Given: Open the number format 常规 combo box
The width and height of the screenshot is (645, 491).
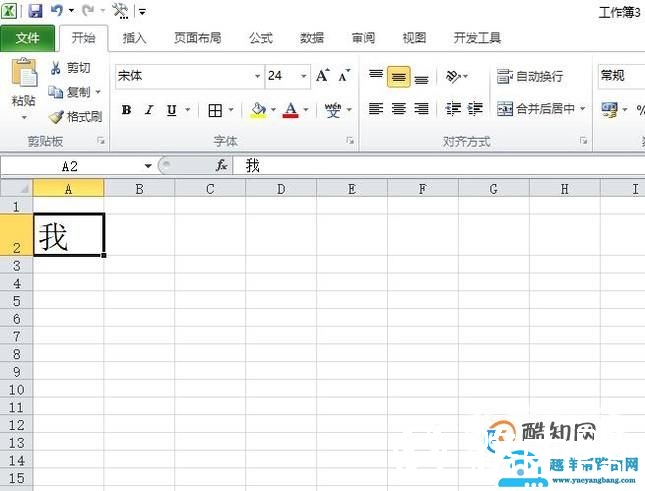Looking at the screenshot, I should 622,76.
